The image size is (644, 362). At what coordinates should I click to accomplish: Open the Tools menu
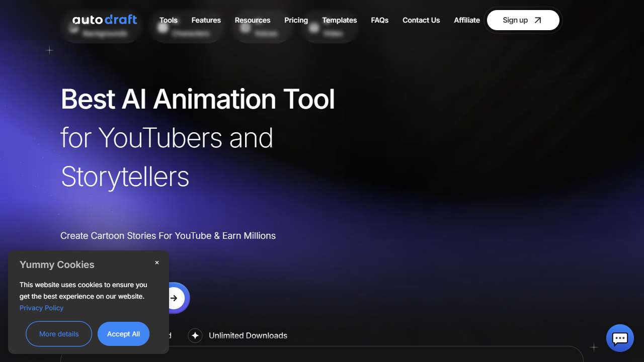(x=168, y=20)
